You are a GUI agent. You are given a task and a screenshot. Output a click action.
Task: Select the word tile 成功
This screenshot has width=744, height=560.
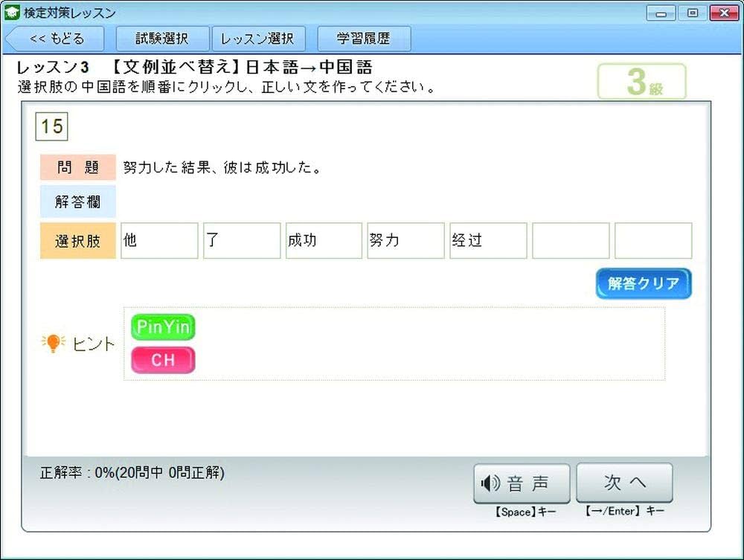coord(323,240)
